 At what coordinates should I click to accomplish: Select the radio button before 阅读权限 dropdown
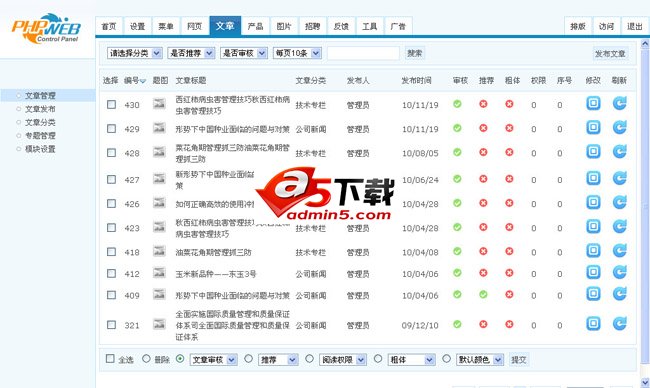point(309,359)
